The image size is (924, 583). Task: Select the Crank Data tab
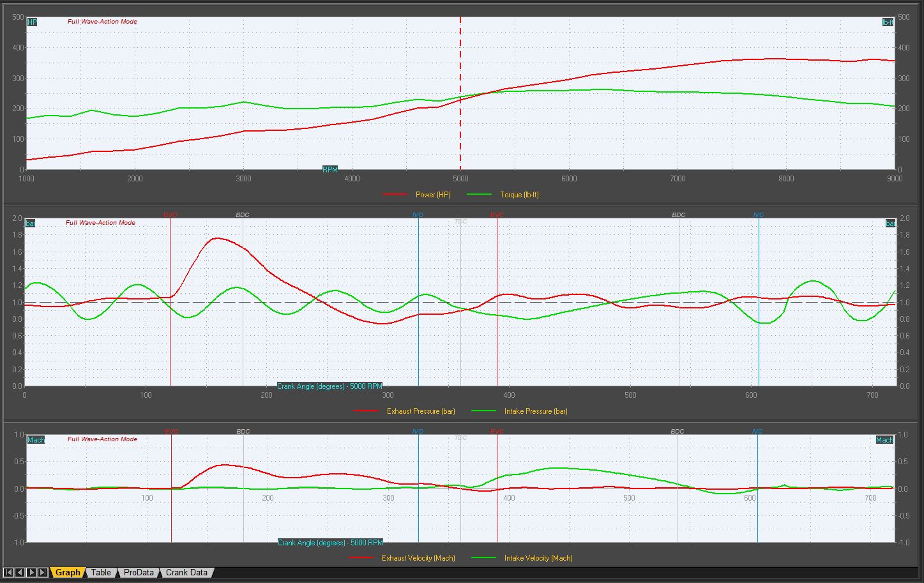(x=186, y=572)
